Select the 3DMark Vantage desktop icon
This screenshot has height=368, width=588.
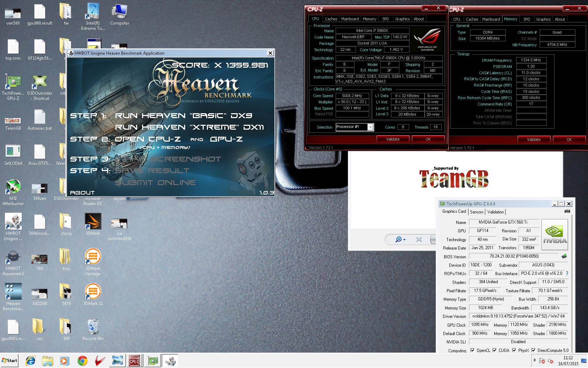click(x=93, y=262)
